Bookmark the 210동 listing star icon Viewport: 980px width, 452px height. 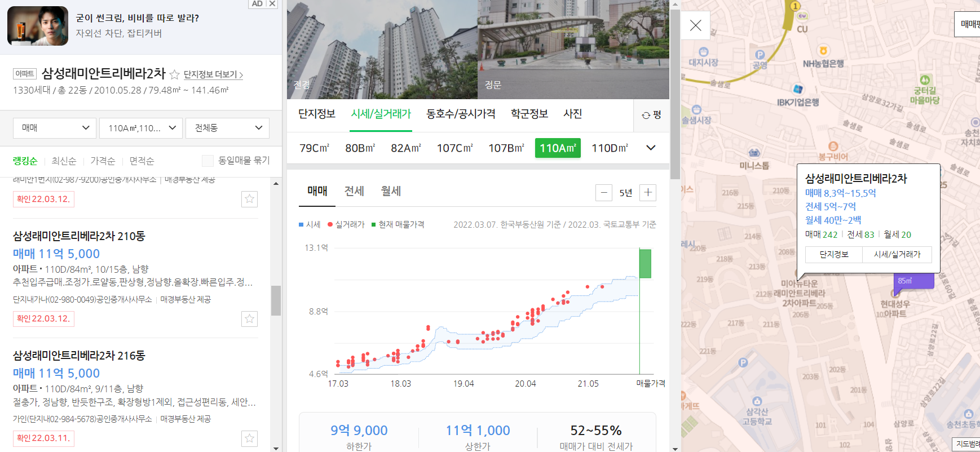pyautogui.click(x=250, y=319)
